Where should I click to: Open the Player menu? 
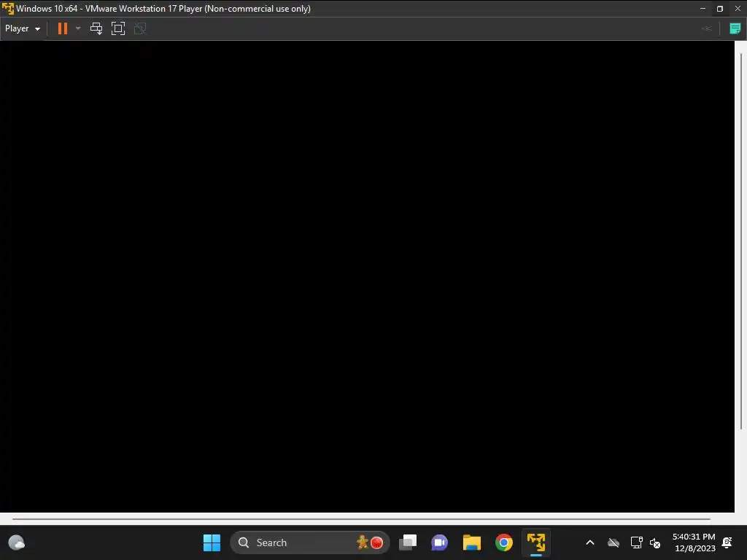[x=23, y=28]
